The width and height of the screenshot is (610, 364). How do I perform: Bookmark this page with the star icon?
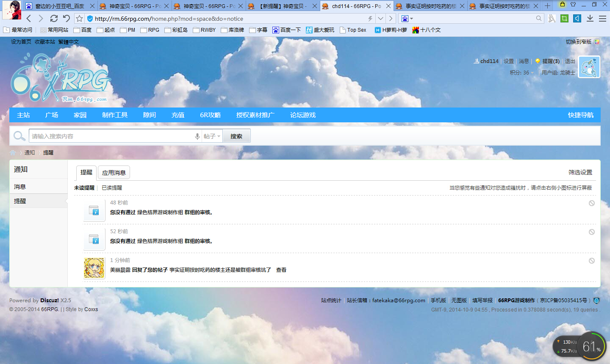click(x=79, y=19)
